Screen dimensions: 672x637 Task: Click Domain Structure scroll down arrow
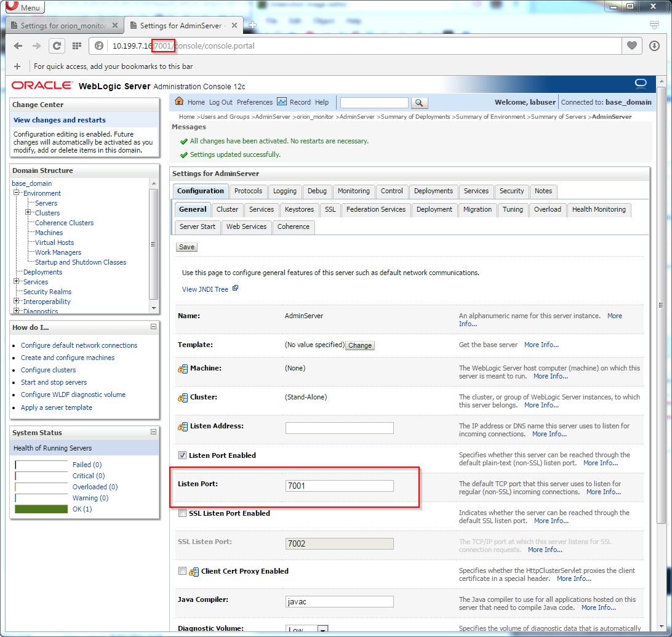tap(154, 308)
